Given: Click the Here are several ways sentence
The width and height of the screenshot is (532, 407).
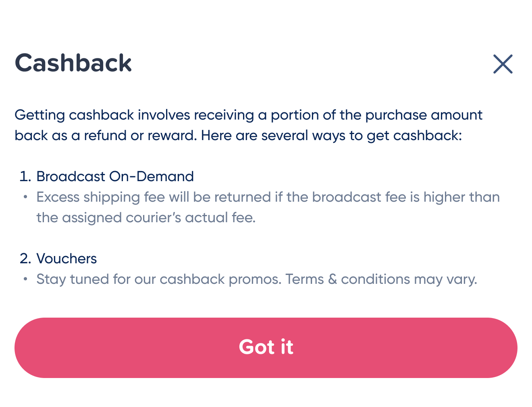Looking at the screenshot, I should pos(331,136).
